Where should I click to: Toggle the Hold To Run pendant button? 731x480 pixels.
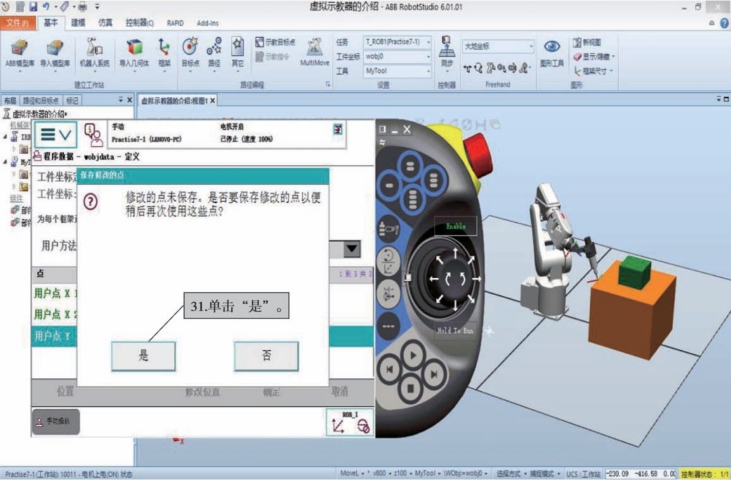[455, 331]
